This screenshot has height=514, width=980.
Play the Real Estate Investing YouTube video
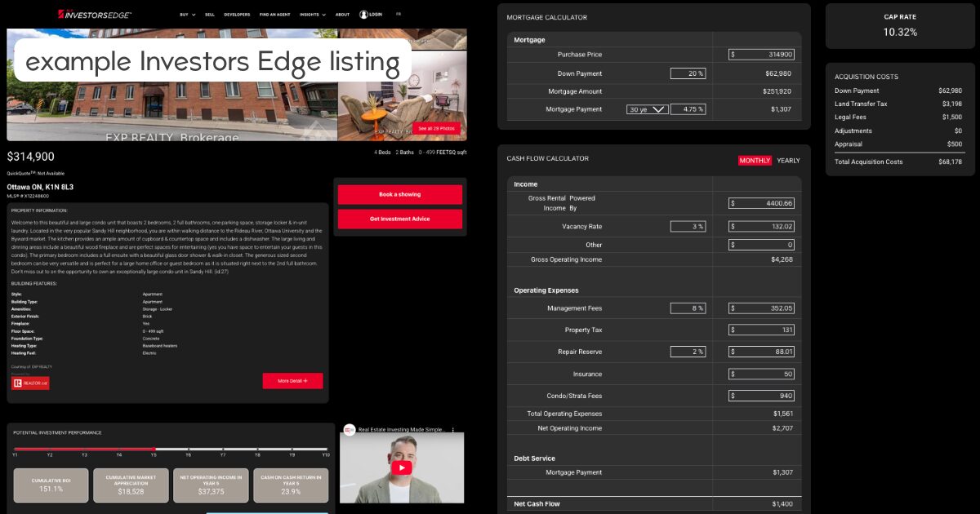(x=401, y=467)
